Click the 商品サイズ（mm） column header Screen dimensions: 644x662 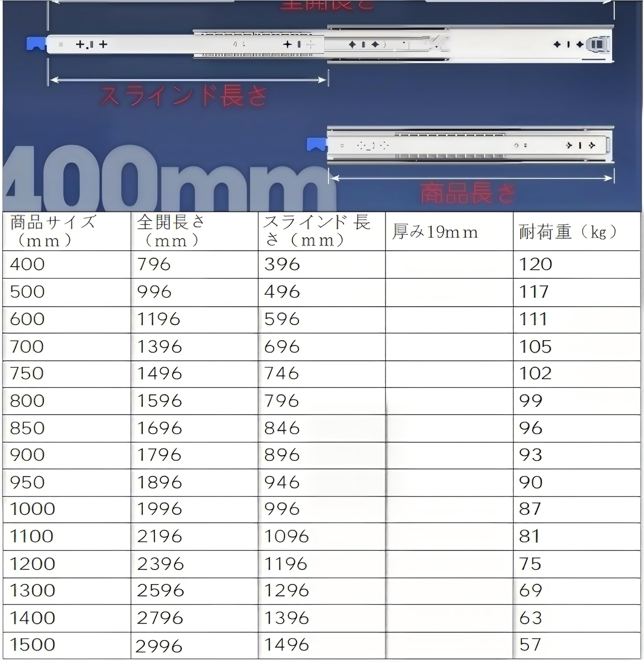point(67,231)
